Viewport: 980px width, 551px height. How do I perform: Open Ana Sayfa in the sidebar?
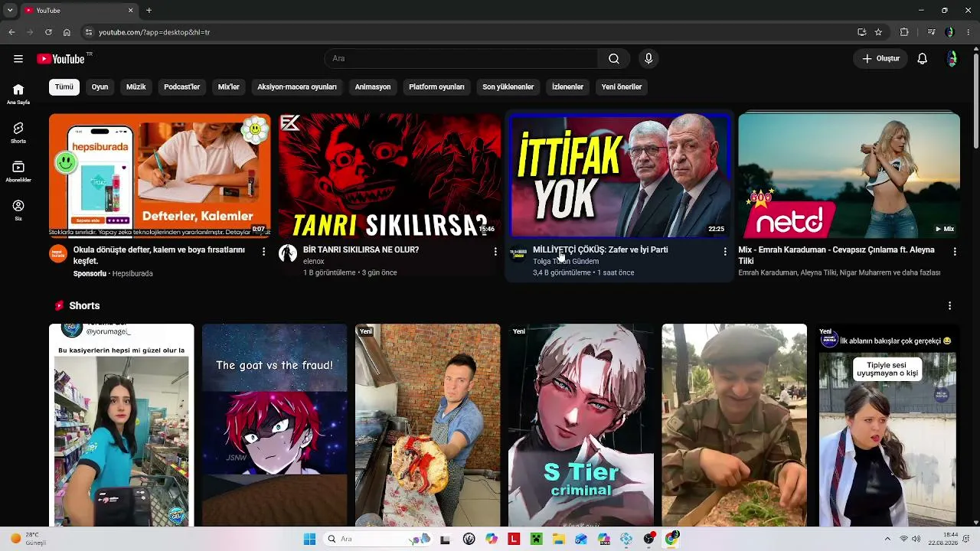pyautogui.click(x=18, y=94)
